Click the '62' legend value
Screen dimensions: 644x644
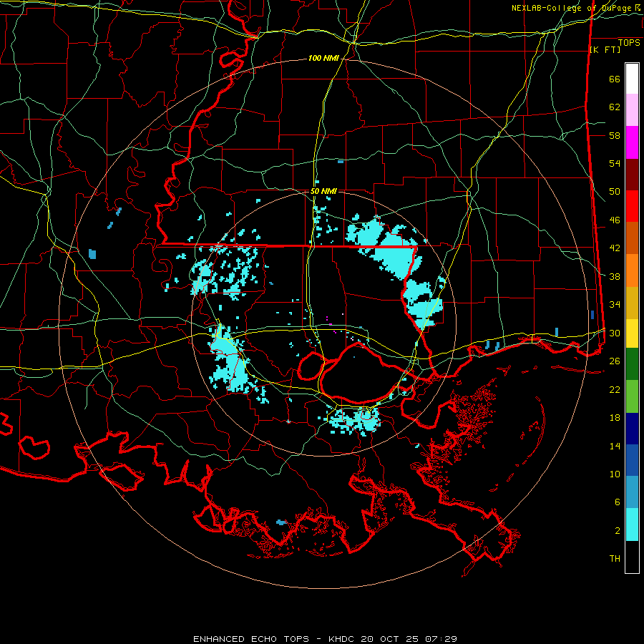(615, 107)
